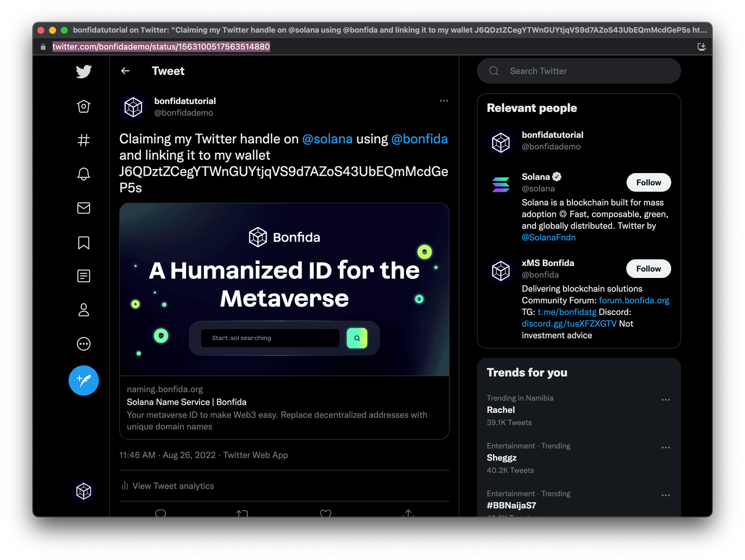Open Bookmarks icon in sidebar
This screenshot has width=745, height=560.
pyautogui.click(x=83, y=242)
